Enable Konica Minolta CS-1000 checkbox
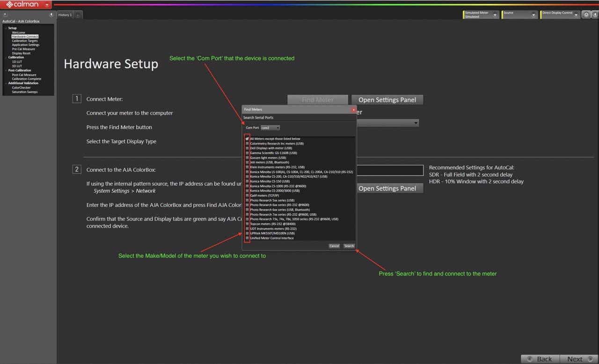This screenshot has width=599, height=364. click(x=247, y=186)
